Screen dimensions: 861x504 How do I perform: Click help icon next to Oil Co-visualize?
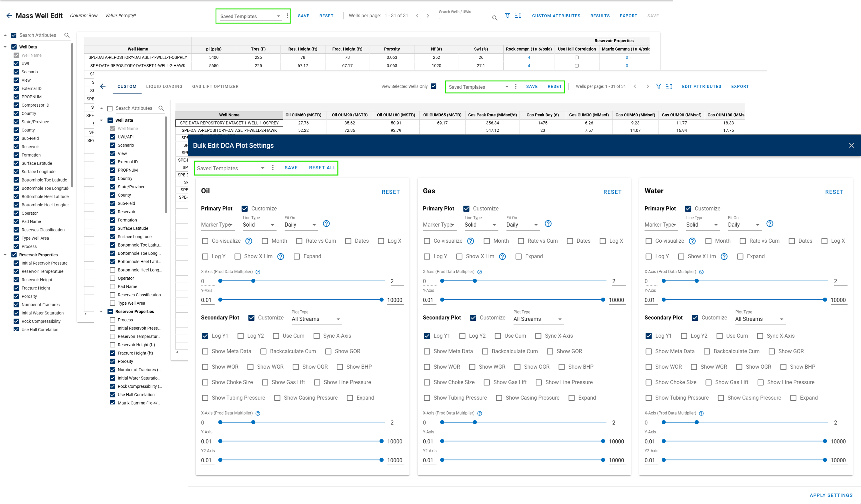click(249, 241)
